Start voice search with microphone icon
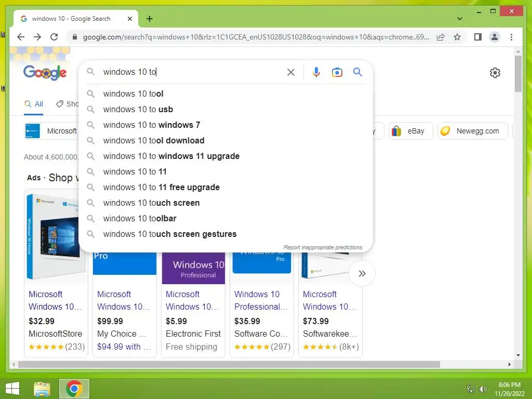Image resolution: width=532 pixels, height=399 pixels. pyautogui.click(x=316, y=72)
